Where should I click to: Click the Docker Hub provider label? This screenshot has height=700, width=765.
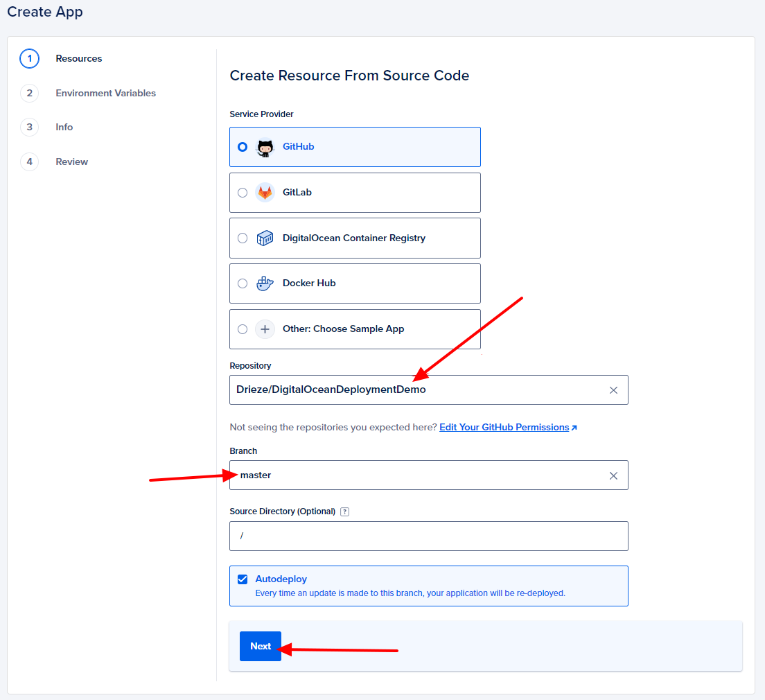click(x=309, y=283)
